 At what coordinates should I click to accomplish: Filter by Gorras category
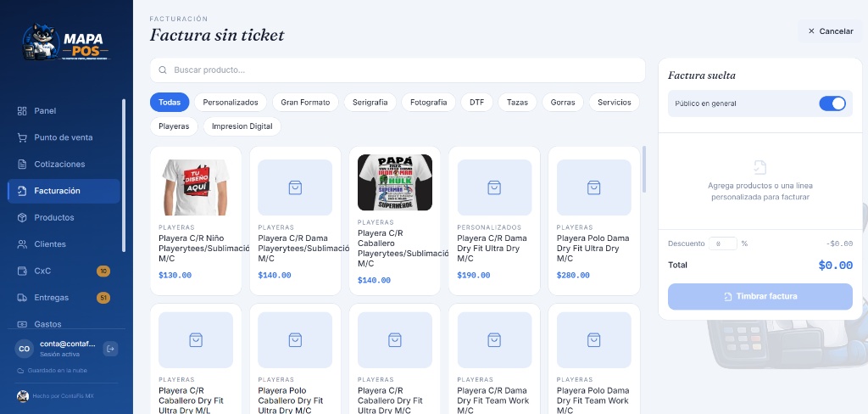pos(563,102)
